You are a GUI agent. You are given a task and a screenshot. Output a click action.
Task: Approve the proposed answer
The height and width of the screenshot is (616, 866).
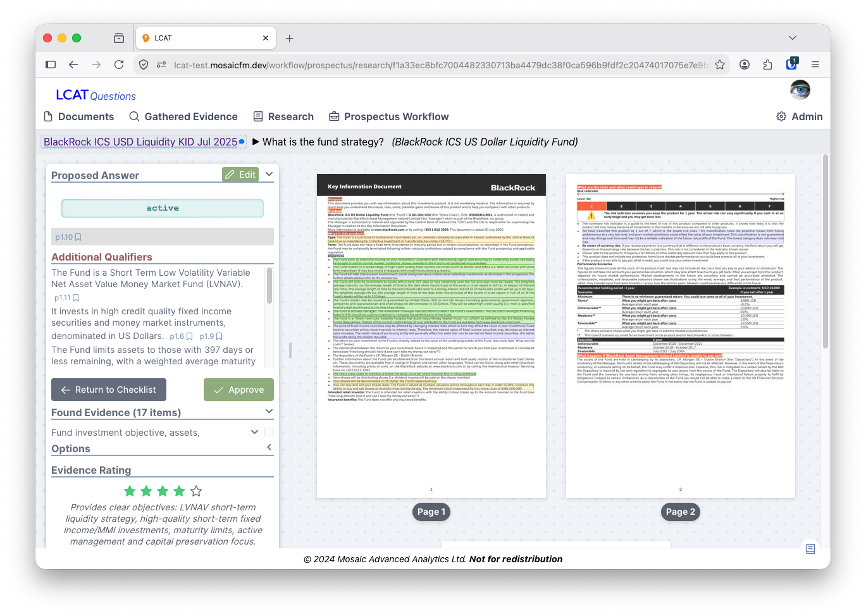pyautogui.click(x=238, y=390)
